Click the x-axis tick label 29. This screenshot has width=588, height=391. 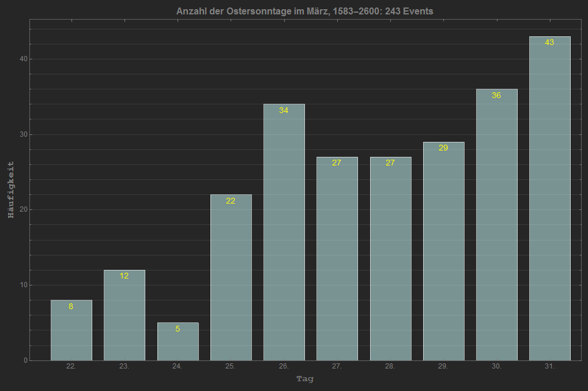point(443,366)
